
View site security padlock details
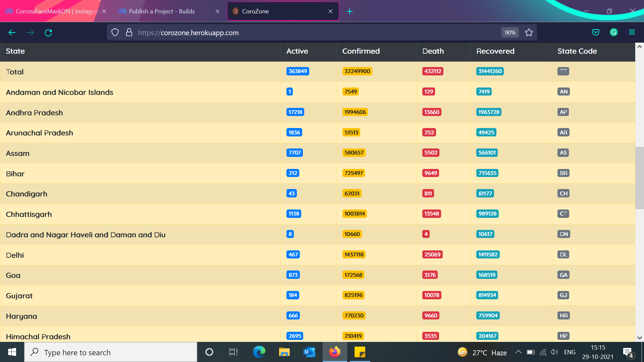[129, 33]
